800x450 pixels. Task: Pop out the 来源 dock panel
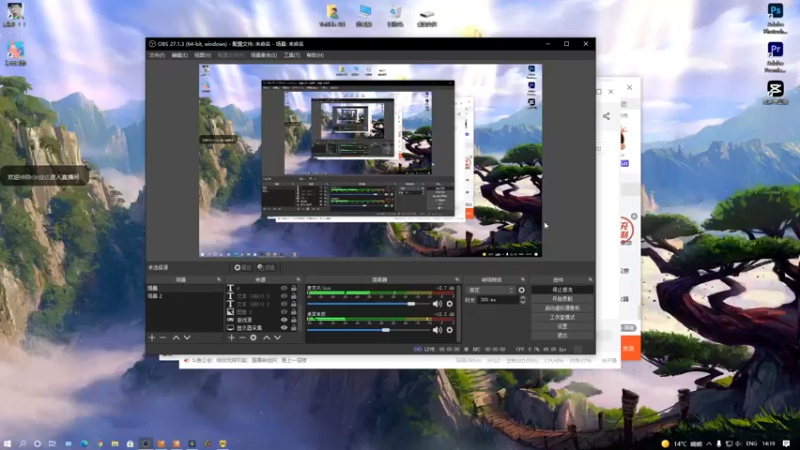[298, 280]
